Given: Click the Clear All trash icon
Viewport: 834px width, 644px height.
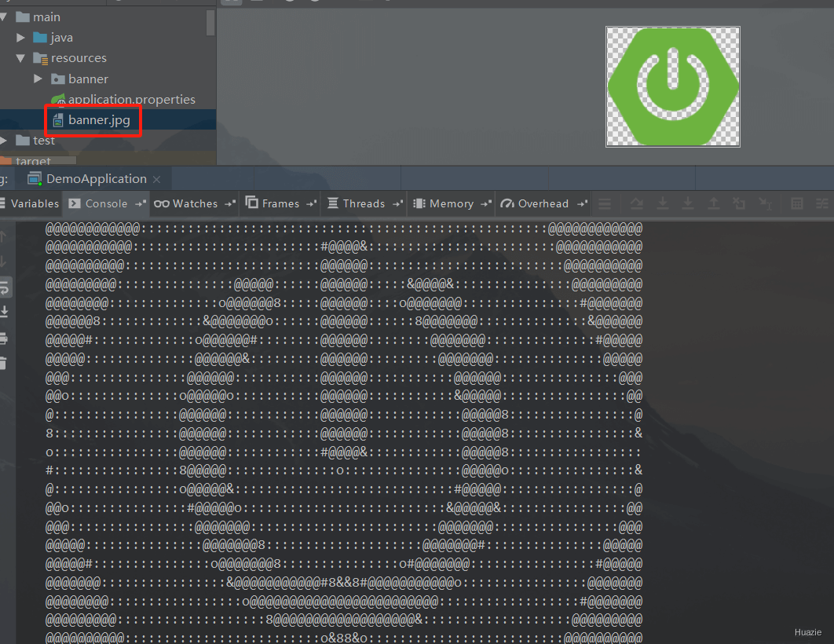Looking at the screenshot, I should [x=4, y=363].
